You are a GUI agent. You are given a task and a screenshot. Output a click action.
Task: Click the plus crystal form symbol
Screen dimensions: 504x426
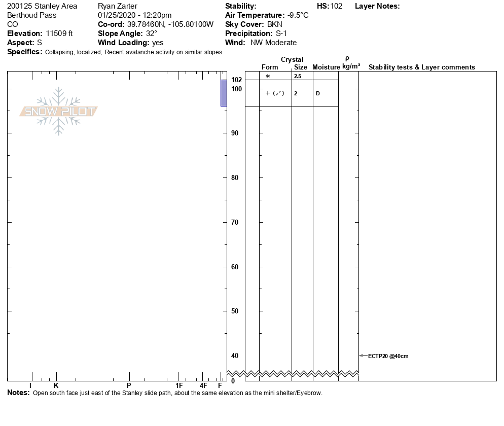[x=268, y=93]
